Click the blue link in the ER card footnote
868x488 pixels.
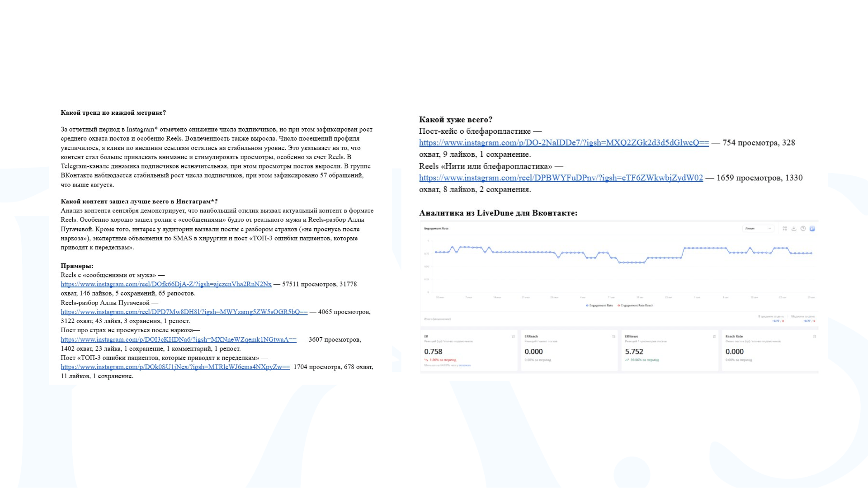(465, 365)
